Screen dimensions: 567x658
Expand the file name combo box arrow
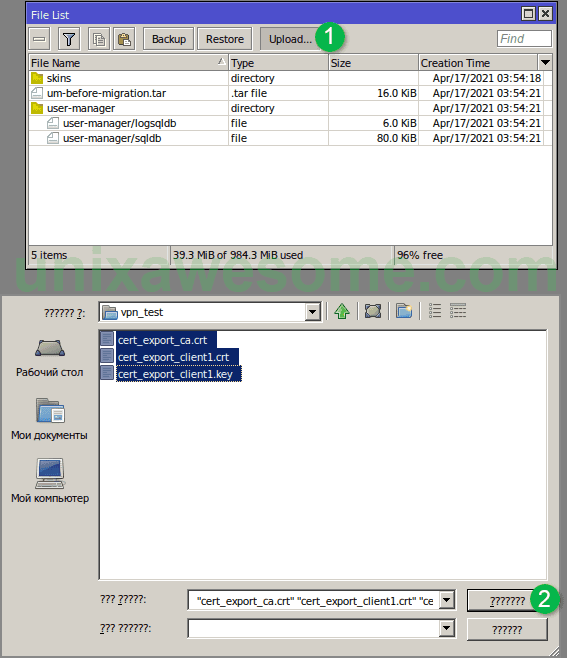(x=447, y=600)
